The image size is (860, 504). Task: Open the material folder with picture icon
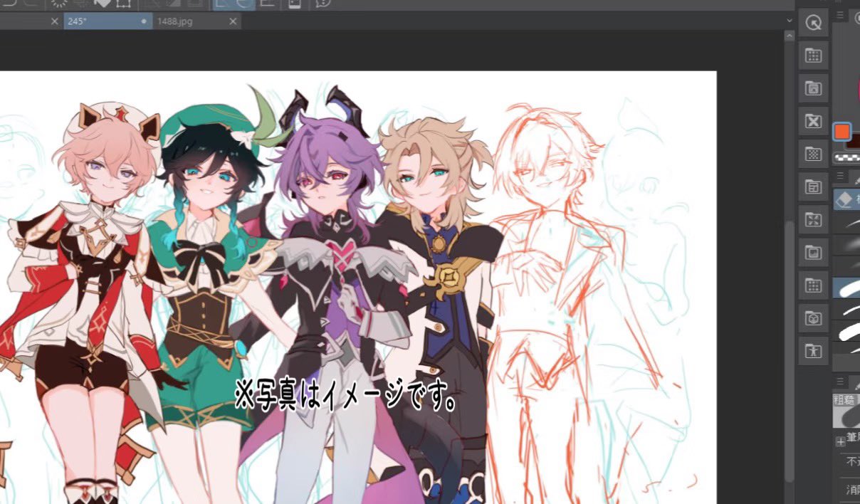tap(813, 89)
